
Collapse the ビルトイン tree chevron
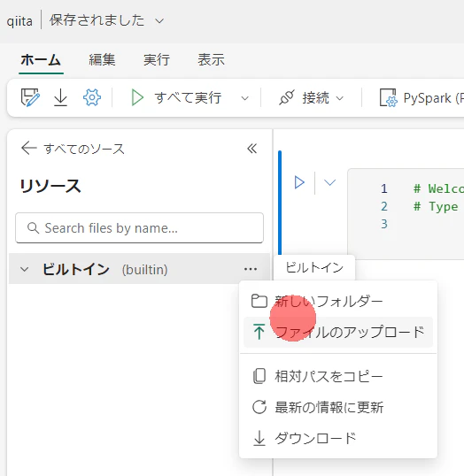24,269
